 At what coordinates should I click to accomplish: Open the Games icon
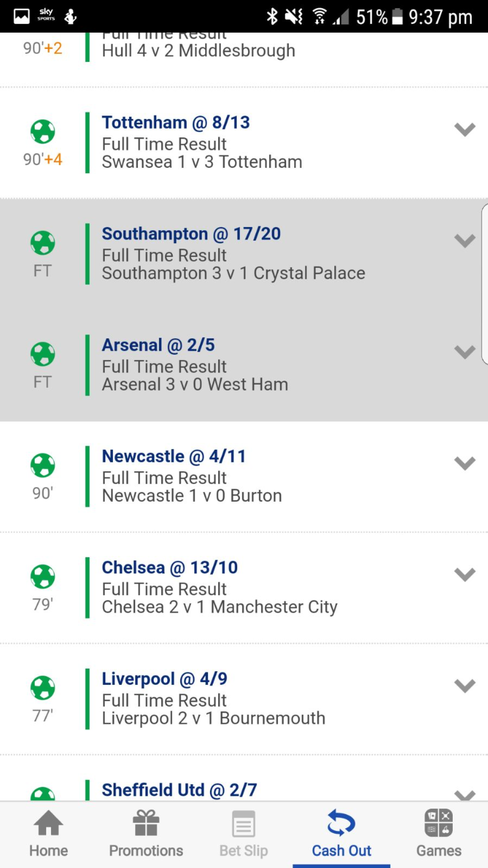tap(439, 823)
